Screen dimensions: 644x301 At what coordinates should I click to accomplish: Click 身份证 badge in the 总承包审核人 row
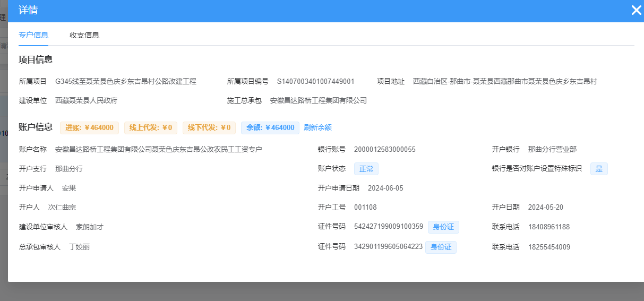pyautogui.click(x=441, y=247)
